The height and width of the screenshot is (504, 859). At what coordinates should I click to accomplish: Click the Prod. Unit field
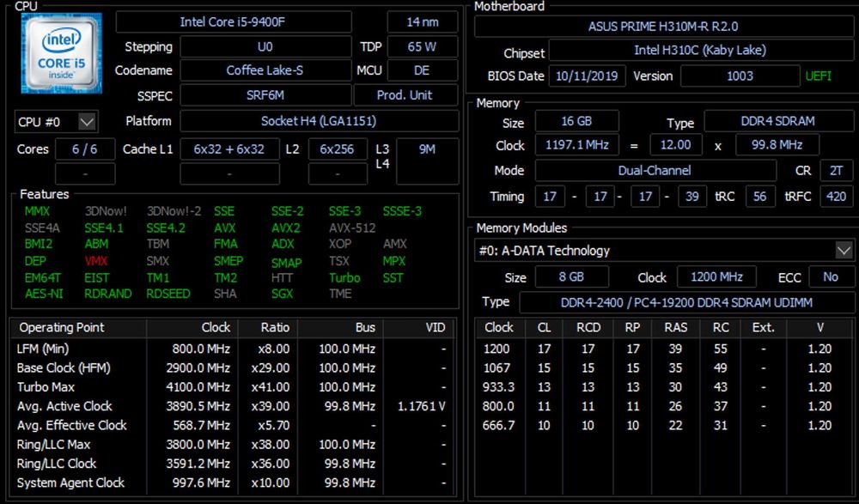[405, 94]
